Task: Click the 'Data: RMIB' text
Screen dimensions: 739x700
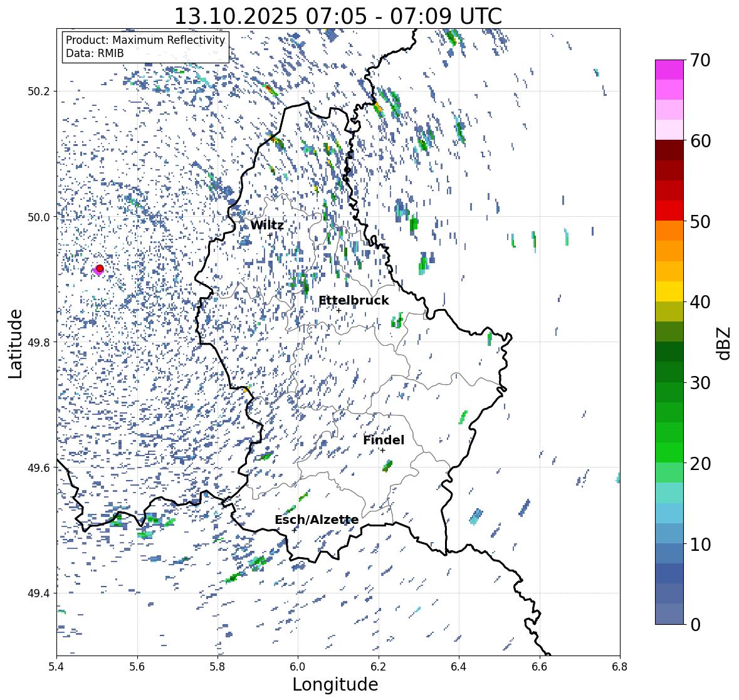Action: click(95, 53)
